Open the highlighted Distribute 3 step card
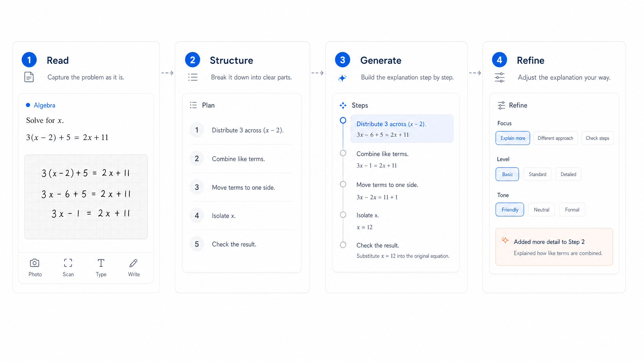Screen dimensions: 644x362 pos(402,129)
